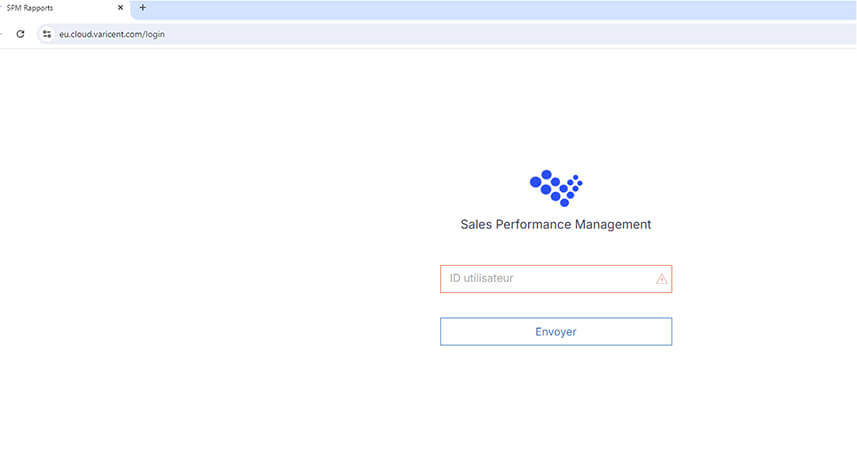The height and width of the screenshot is (474, 857).
Task: Click empty tab strip area right of plus
Action: [500, 8]
